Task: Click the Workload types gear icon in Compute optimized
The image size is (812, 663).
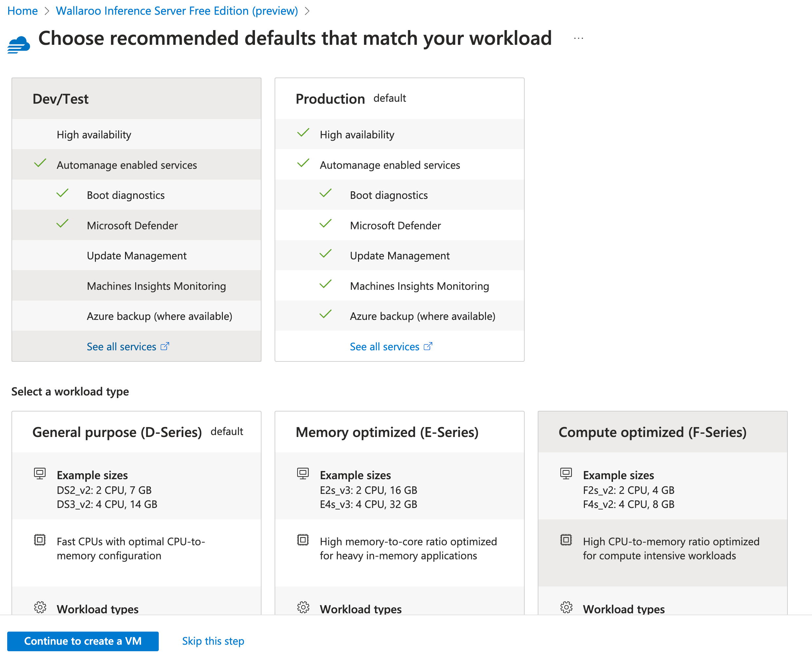Action: (x=566, y=607)
